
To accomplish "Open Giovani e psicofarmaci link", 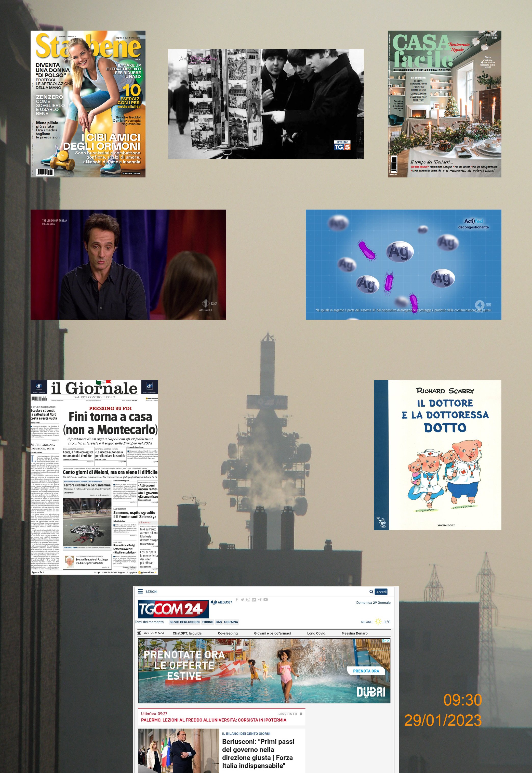I will (272, 633).
